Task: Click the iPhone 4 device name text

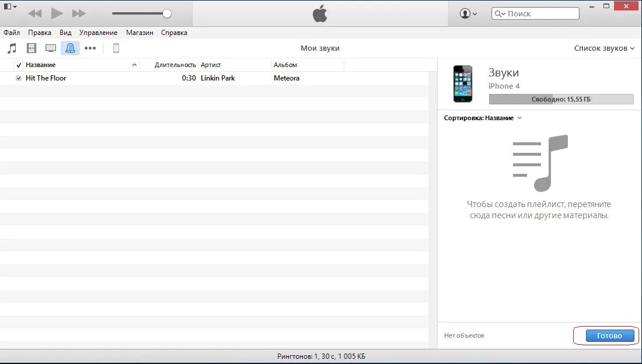Action: pos(504,86)
